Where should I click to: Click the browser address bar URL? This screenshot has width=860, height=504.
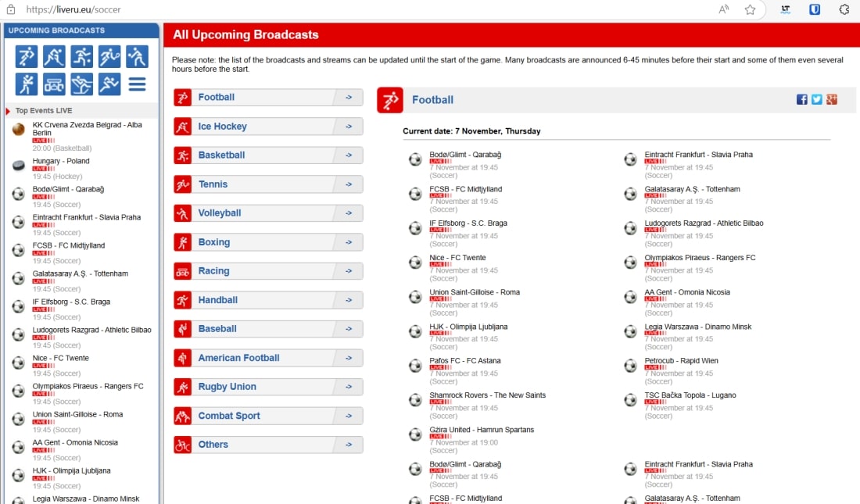[73, 9]
